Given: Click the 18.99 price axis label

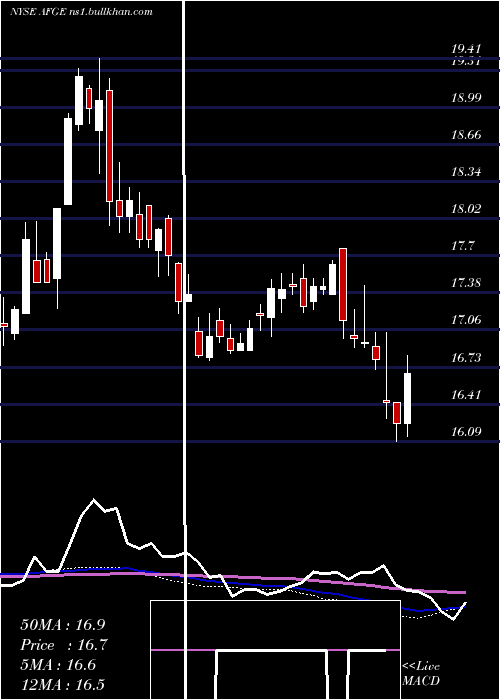Looking at the screenshot, I should [x=466, y=97].
